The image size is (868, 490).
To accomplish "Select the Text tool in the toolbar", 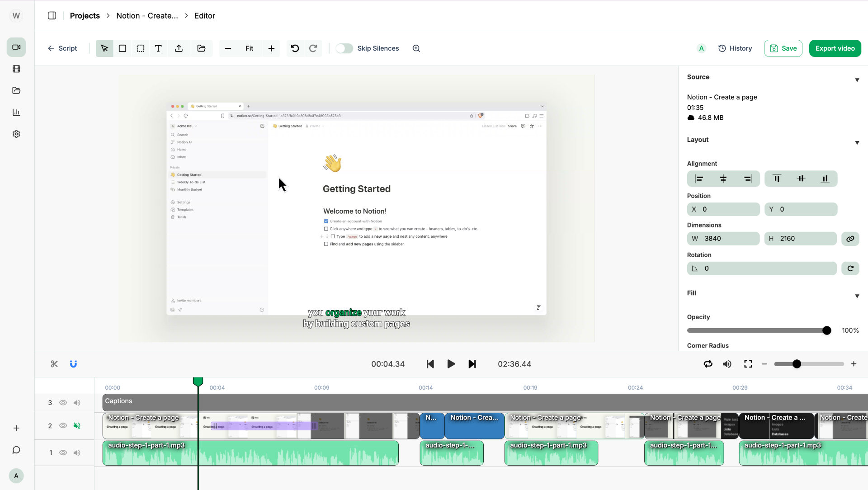I will coord(158,48).
